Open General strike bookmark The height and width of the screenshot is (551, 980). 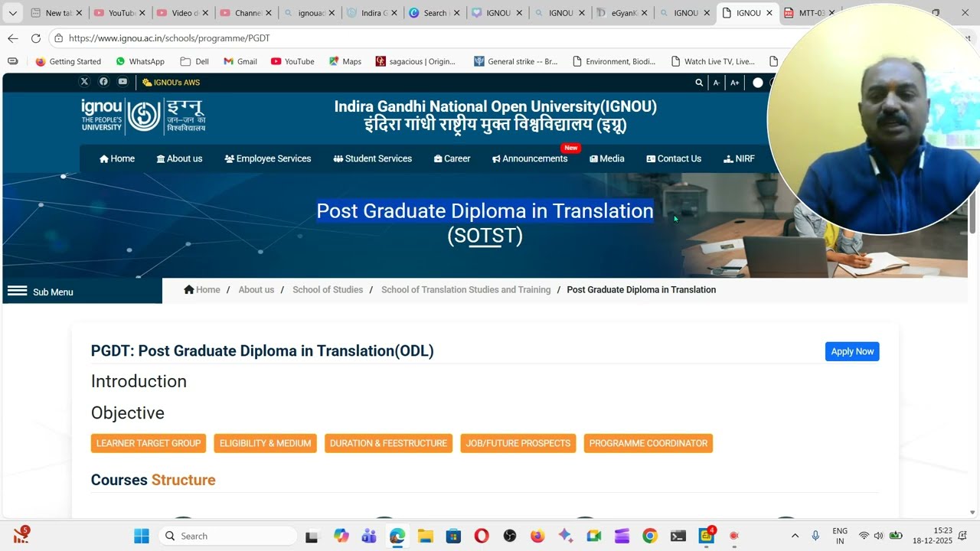tap(516, 61)
